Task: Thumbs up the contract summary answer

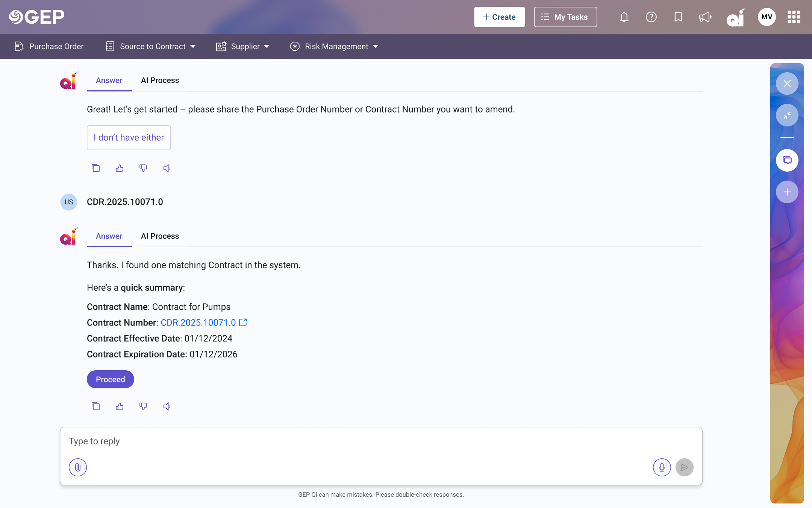Action: pos(120,406)
